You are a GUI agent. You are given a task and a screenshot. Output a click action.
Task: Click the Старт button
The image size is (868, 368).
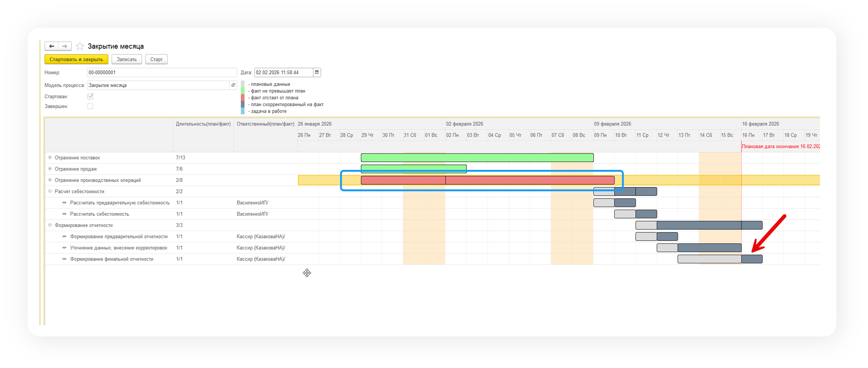point(156,59)
